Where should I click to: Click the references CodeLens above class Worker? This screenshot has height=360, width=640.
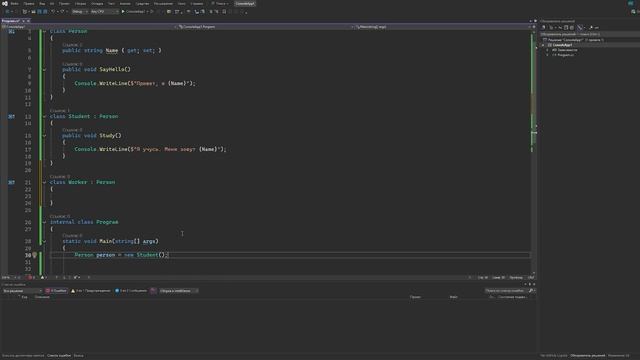(x=60, y=177)
